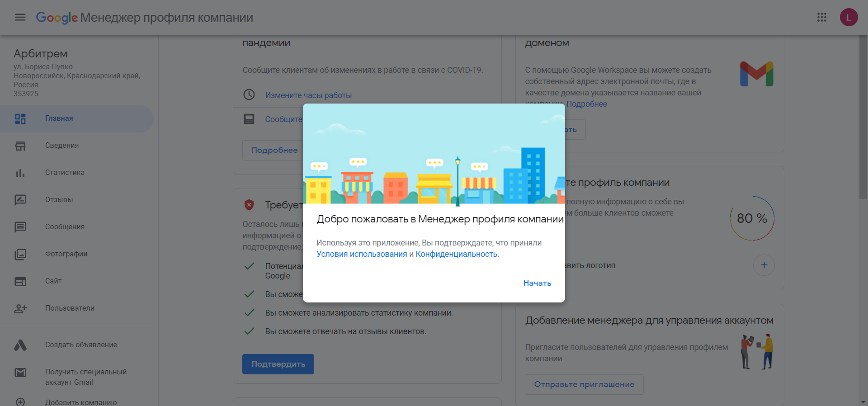This screenshot has width=868, height=406.
Task: Open Отзывы in the sidebar
Action: [x=77, y=200]
